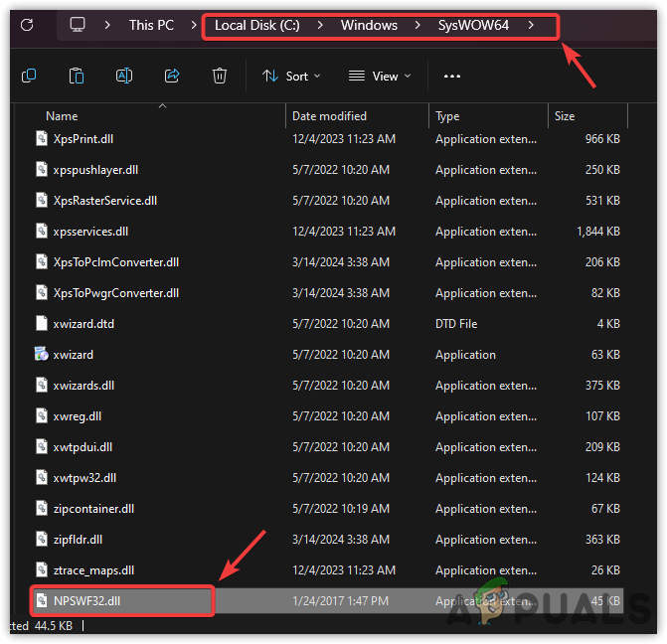Click the Rename toolbar icon
The height and width of the screenshot is (644, 667).
[x=124, y=76]
